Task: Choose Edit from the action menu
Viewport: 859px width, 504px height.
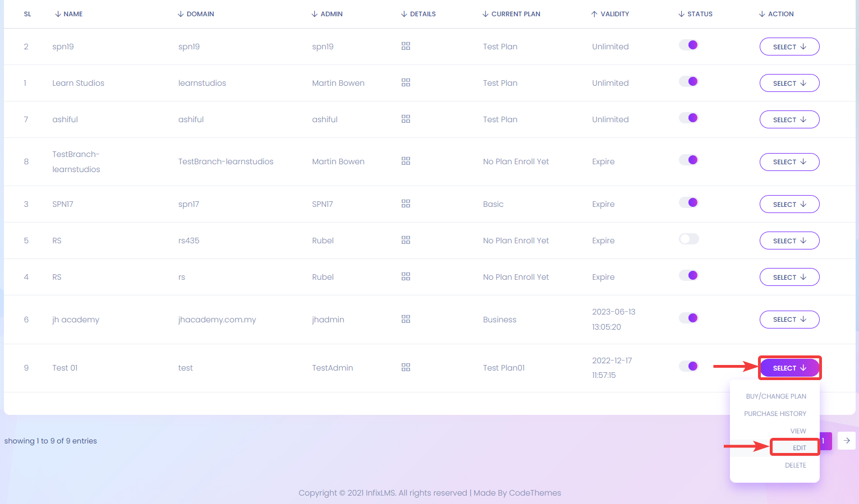Action: [799, 447]
